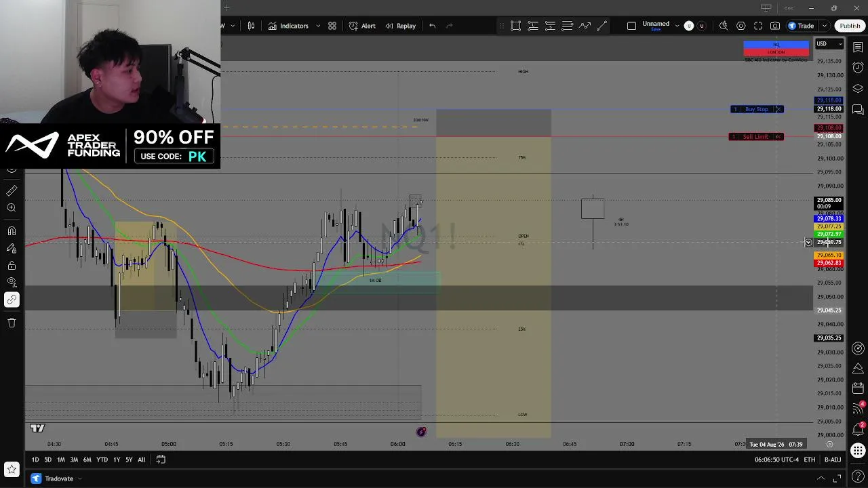The width and height of the screenshot is (868, 488).
Task: Select the zigzag path tool in favorites bar
Action: pos(585,26)
